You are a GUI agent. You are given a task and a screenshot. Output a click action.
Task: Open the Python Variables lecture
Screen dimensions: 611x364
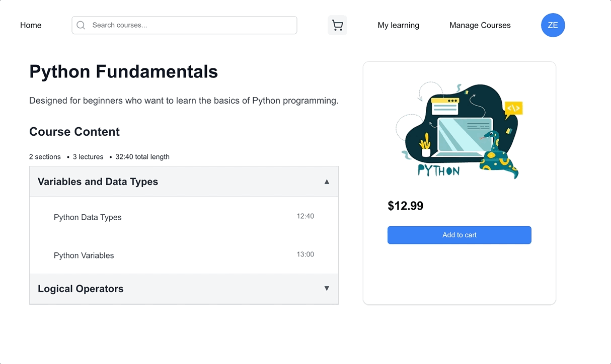click(x=84, y=255)
